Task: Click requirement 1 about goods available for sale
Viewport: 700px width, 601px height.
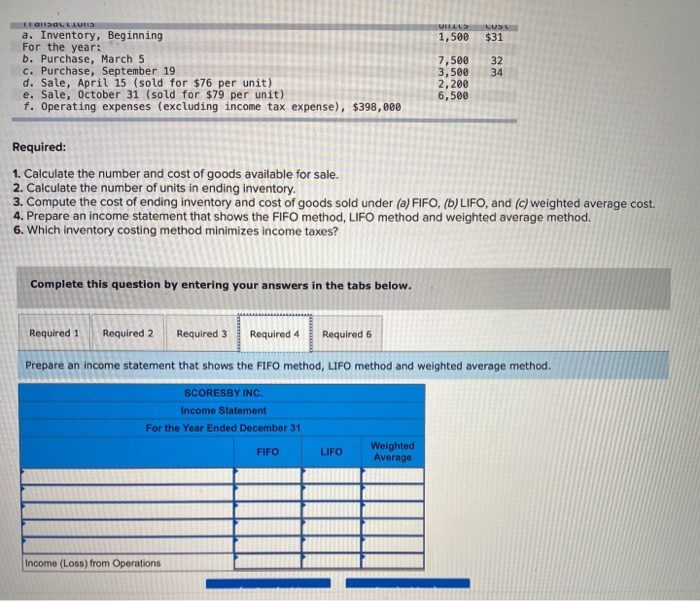Action: point(176,174)
